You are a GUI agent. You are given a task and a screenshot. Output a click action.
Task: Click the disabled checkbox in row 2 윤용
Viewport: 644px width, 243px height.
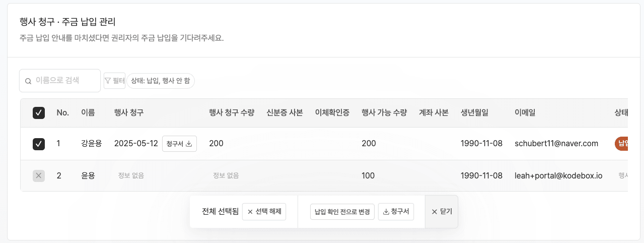[39, 175]
